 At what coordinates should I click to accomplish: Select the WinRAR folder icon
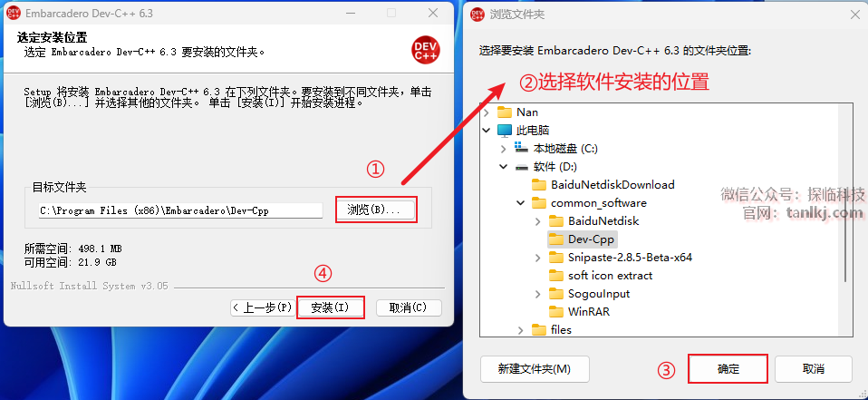555,312
